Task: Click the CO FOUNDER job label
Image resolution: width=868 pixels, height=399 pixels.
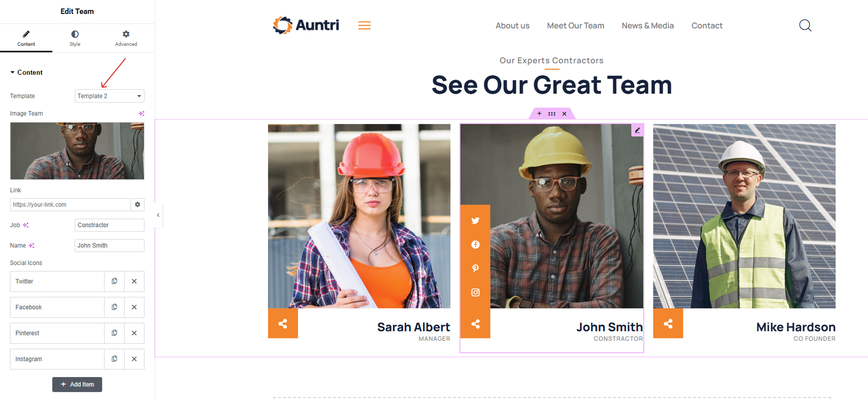Action: pos(814,339)
